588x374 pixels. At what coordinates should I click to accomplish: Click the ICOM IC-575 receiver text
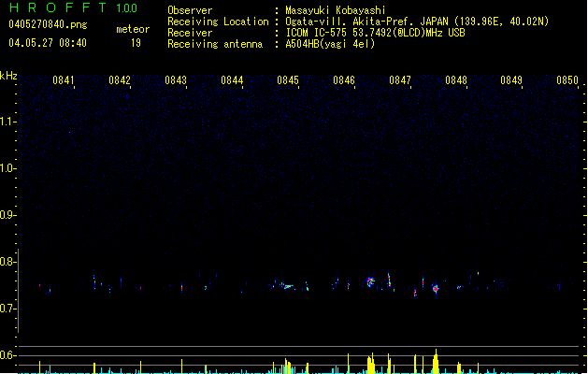coord(375,33)
